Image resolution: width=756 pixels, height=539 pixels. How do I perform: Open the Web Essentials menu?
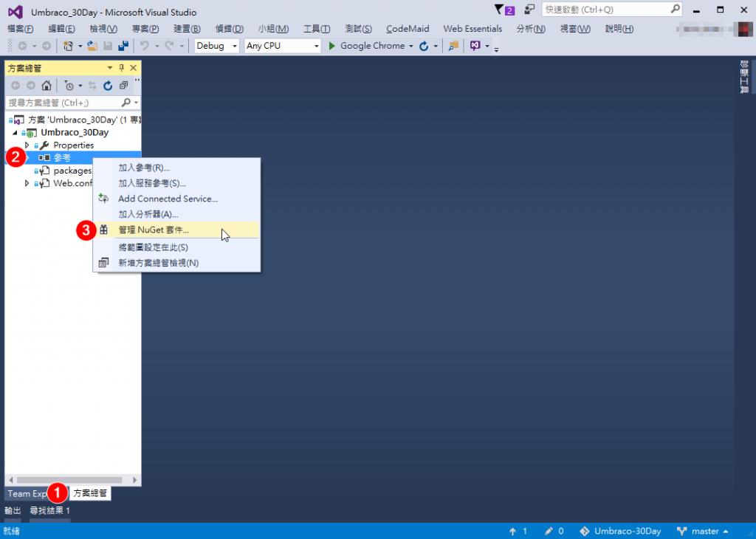point(472,29)
